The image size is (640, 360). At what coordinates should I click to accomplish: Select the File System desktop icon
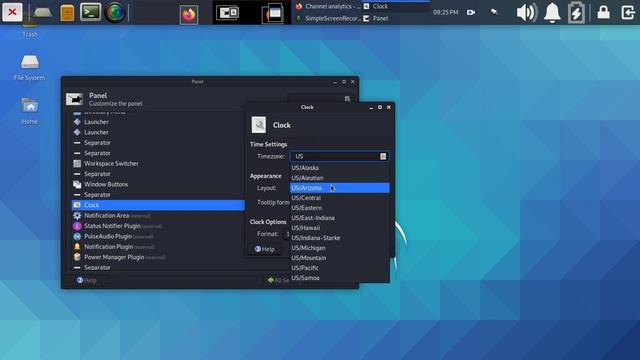29,68
